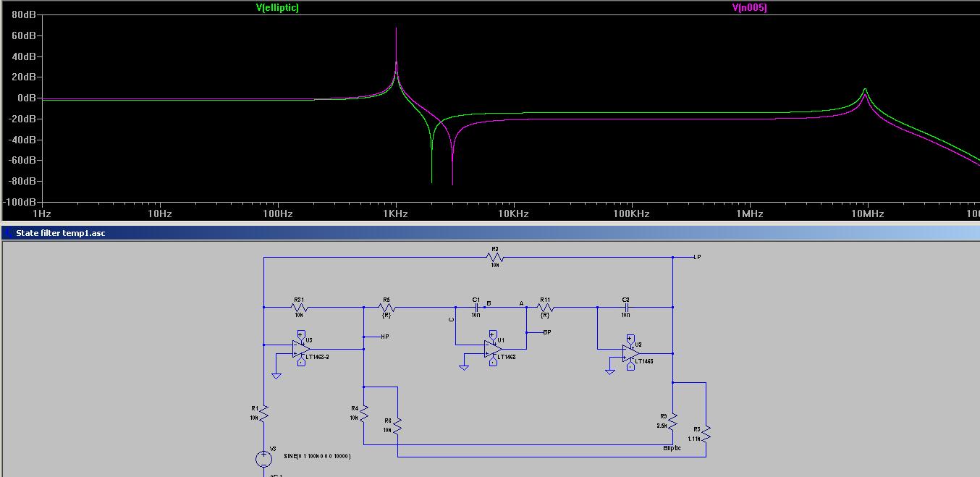Viewport: 980px width, 477px height.
Task: Click the ground symbol under U3
Action: pos(276,376)
